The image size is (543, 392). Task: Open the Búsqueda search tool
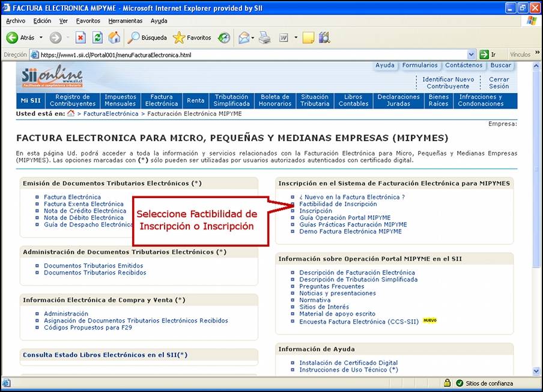tap(147, 37)
